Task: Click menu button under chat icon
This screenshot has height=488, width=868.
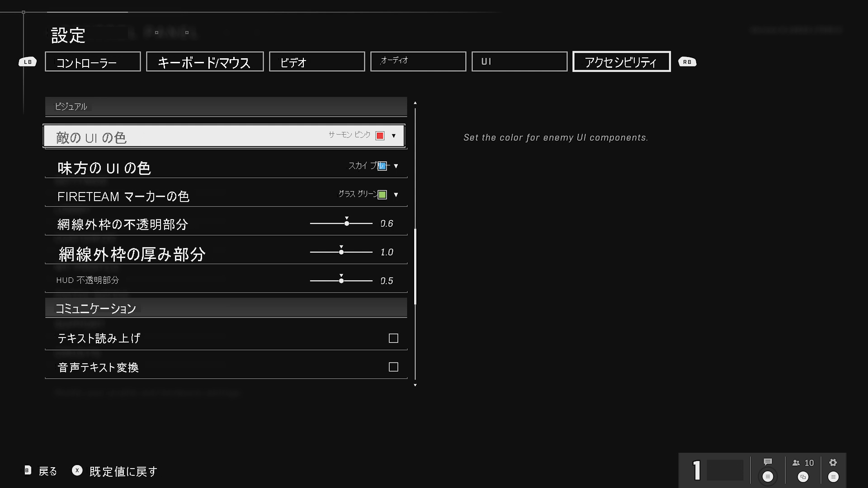Action: (x=768, y=477)
